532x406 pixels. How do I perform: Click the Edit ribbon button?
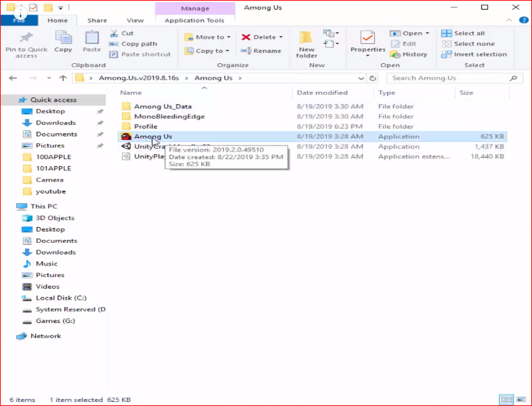pyautogui.click(x=404, y=44)
